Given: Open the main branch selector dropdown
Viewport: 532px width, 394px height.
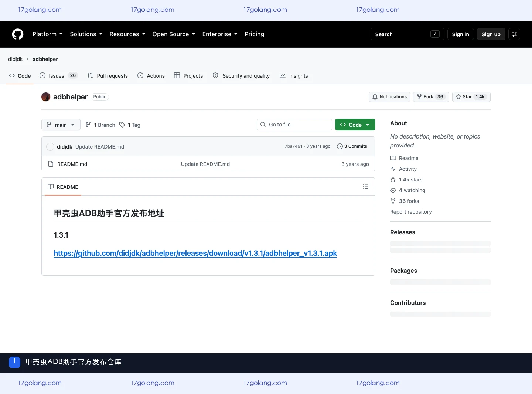Looking at the screenshot, I should pos(61,125).
